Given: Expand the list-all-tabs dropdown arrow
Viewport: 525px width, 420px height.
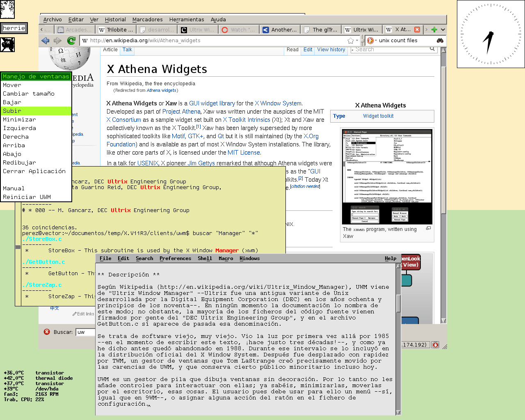Looking at the screenshot, I should coord(443,30).
